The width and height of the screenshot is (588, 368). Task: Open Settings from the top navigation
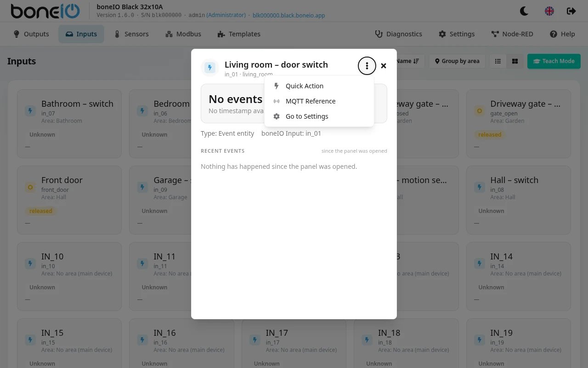(457, 34)
